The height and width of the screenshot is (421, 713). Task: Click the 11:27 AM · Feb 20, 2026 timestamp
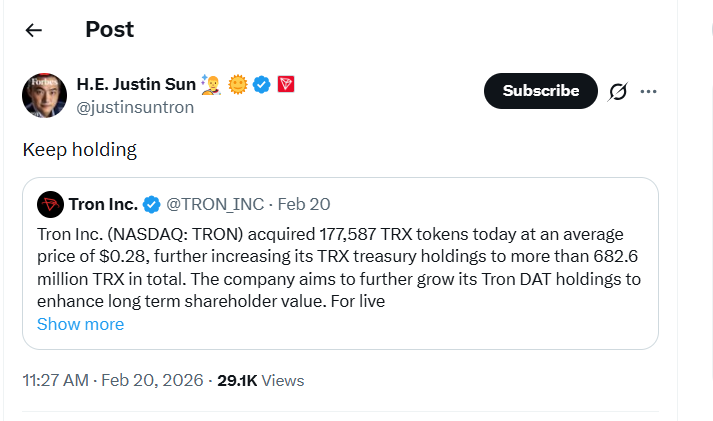pos(113,380)
